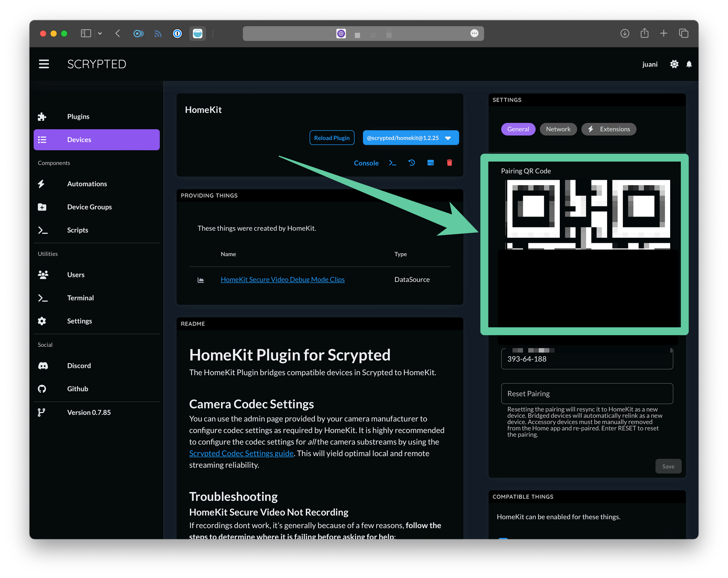Screen dimensions: 728x578
Task: Click the Users group icon
Action: (43, 275)
